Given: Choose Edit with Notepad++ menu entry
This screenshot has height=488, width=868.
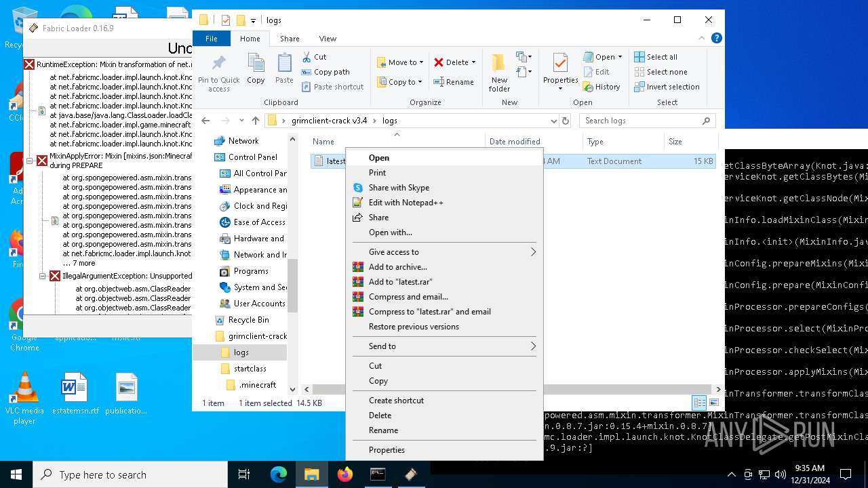Looking at the screenshot, I should (x=444, y=203).
